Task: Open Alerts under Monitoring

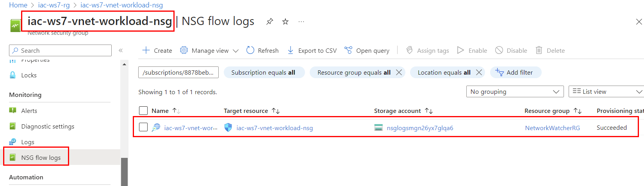Action: (x=29, y=111)
